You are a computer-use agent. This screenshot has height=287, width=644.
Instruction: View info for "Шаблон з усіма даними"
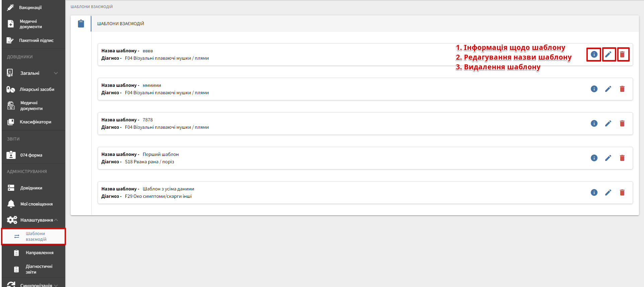click(x=594, y=192)
